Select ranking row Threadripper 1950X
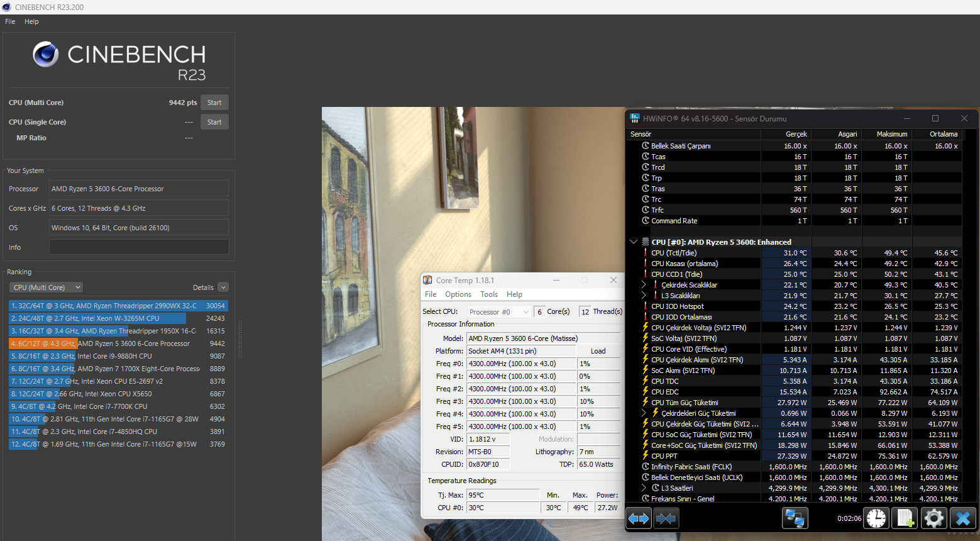Screen dimensions: 980x541 click(118, 331)
